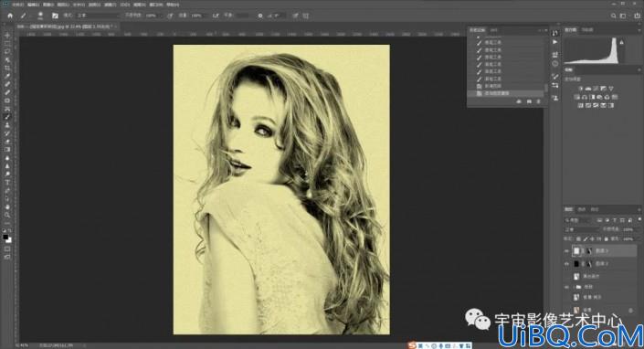Add a Hue/Saturation adjustment layer
Viewport: 644px width, 349px height.
pos(576,97)
